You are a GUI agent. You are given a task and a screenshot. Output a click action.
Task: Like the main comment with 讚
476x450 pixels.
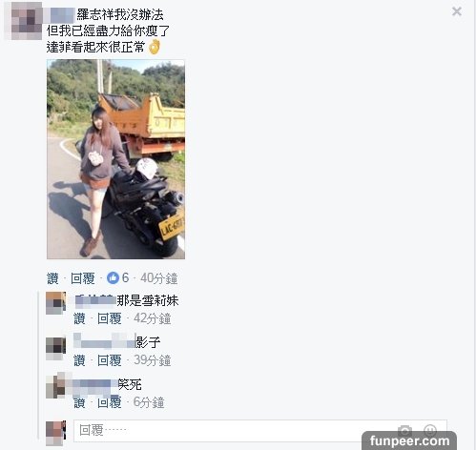pos(52,278)
